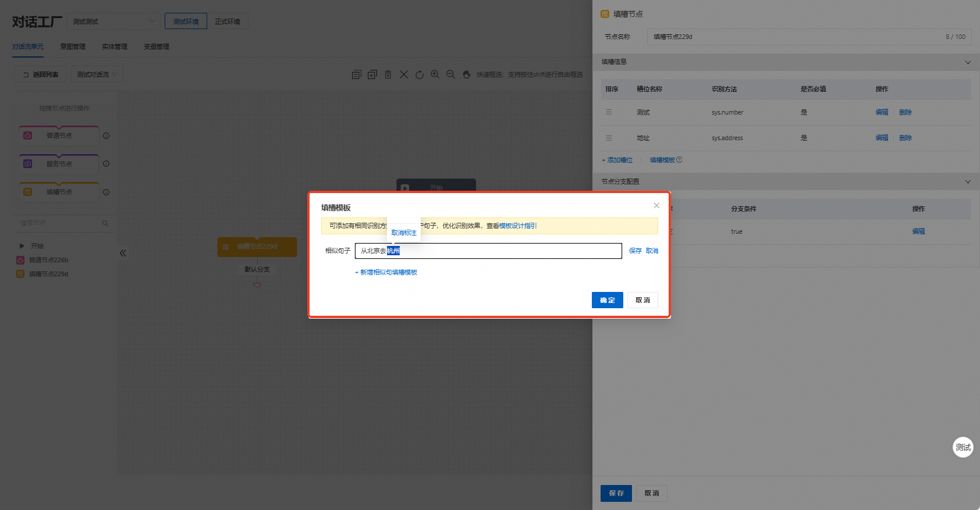This screenshot has height=510, width=980.
Task: Edit the true branch condition
Action: coord(918,231)
